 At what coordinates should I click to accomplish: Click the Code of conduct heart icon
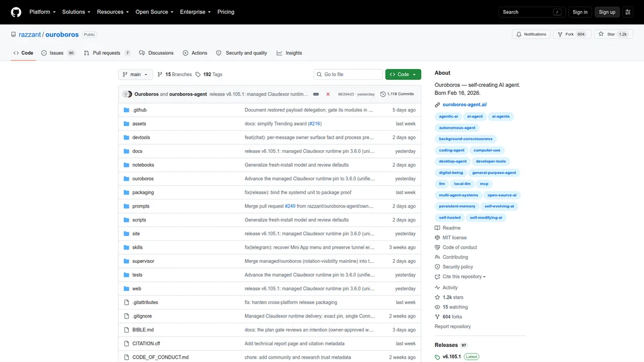438,247
